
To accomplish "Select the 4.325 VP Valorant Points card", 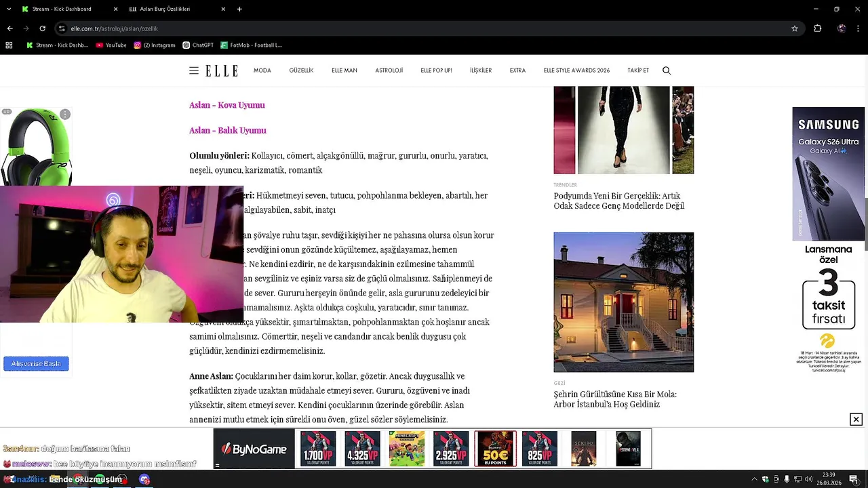I will coord(362,449).
